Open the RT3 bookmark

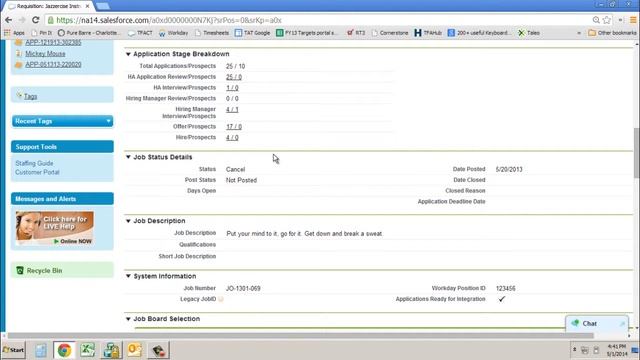(x=356, y=33)
